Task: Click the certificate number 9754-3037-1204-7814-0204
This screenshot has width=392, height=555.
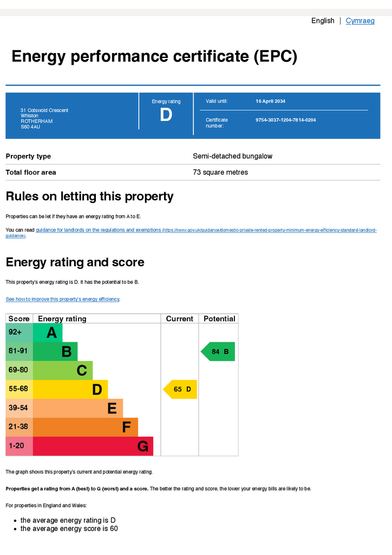Action: click(285, 120)
